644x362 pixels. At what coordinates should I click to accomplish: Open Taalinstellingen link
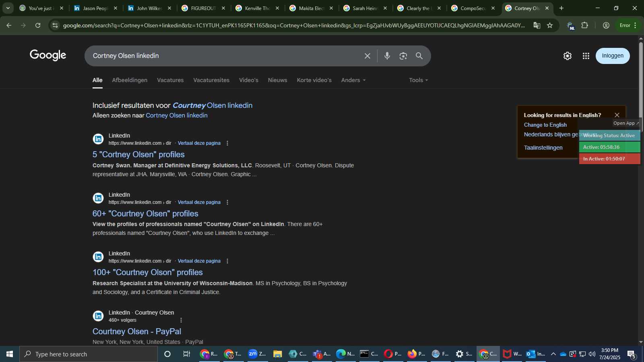pyautogui.click(x=543, y=148)
